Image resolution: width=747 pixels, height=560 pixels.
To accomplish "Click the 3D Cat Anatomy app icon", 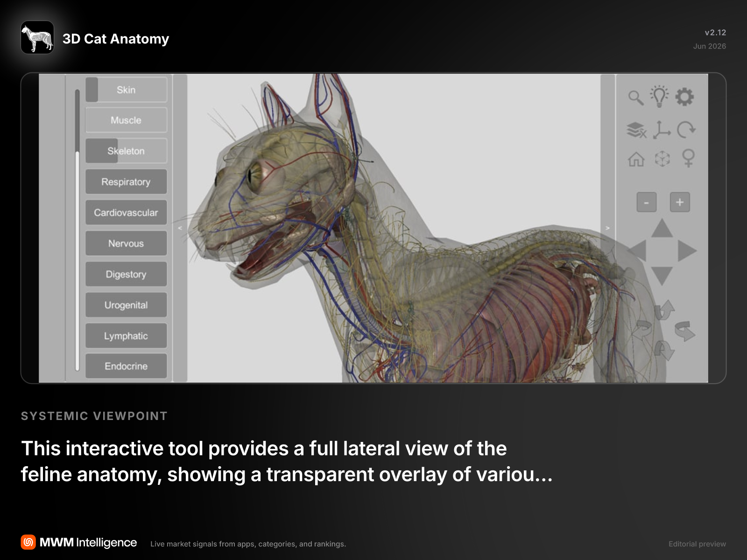I will click(x=37, y=37).
